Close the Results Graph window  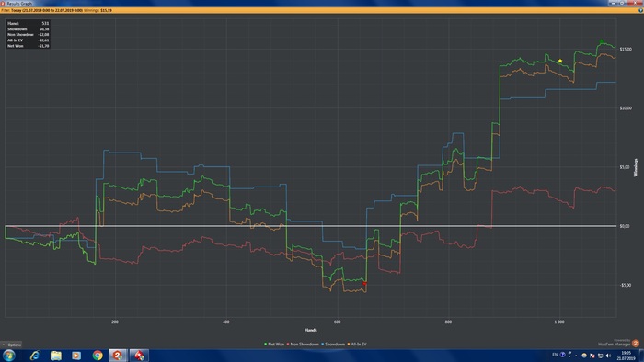[x=635, y=3]
